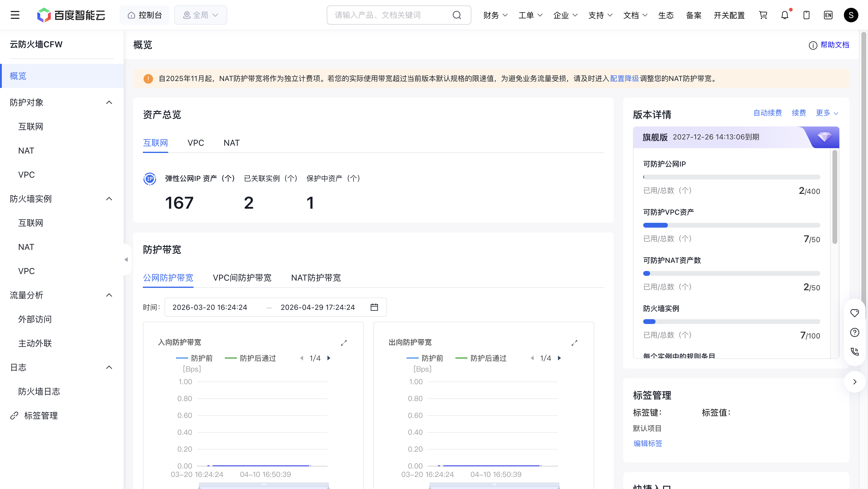Expand the 出向防护带宽 chart fullscreen

coord(574,343)
